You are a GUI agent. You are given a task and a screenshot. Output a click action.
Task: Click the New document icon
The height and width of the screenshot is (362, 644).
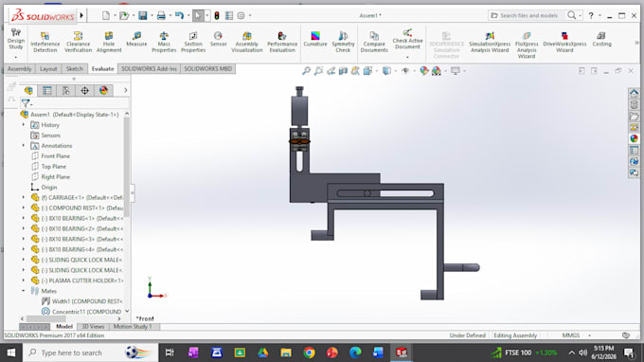coord(106,15)
